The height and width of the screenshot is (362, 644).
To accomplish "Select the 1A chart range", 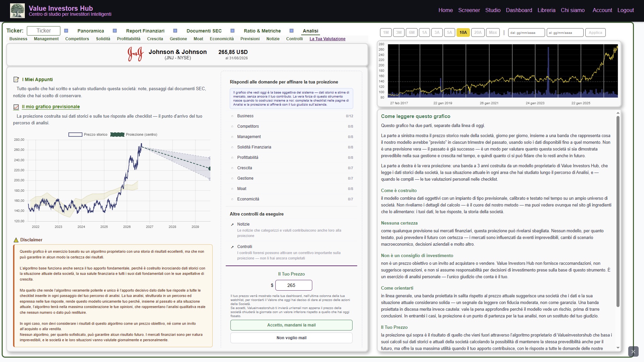I will point(424,33).
